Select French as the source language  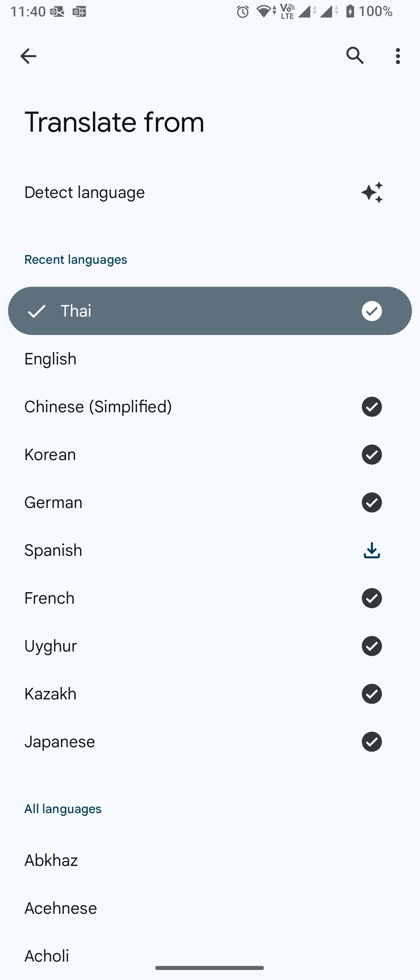click(49, 598)
